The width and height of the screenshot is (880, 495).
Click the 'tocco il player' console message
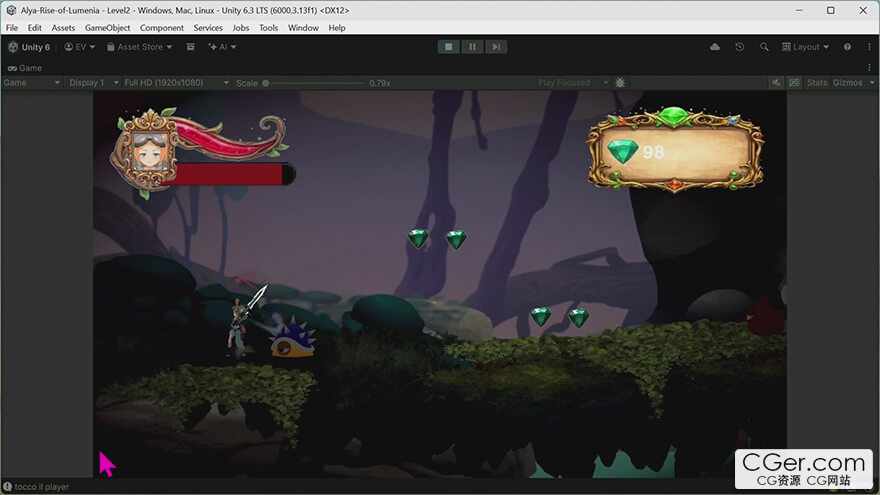click(x=42, y=487)
